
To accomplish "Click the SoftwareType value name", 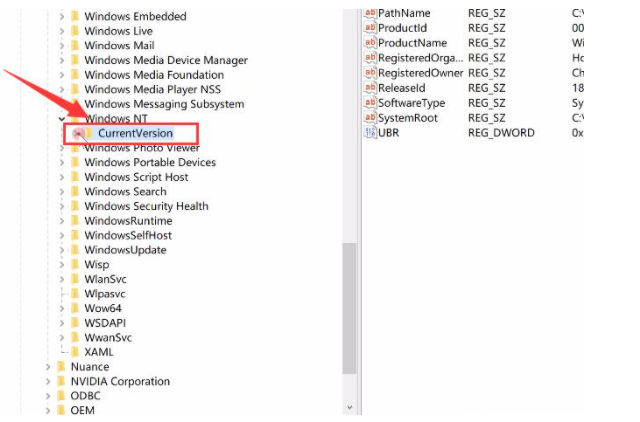I will [411, 103].
